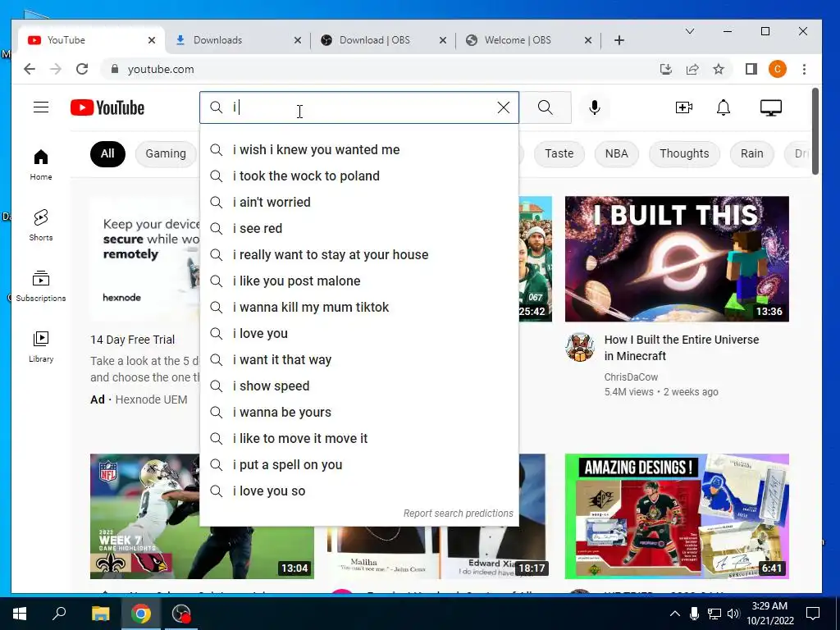Choose suggestion 'i show speed'

pyautogui.click(x=359, y=386)
